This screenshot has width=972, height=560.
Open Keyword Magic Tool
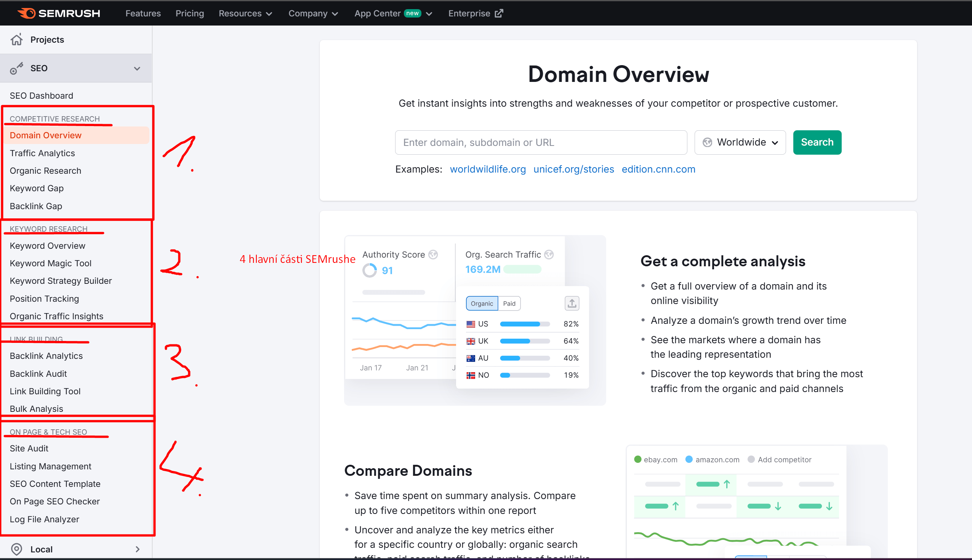(50, 264)
